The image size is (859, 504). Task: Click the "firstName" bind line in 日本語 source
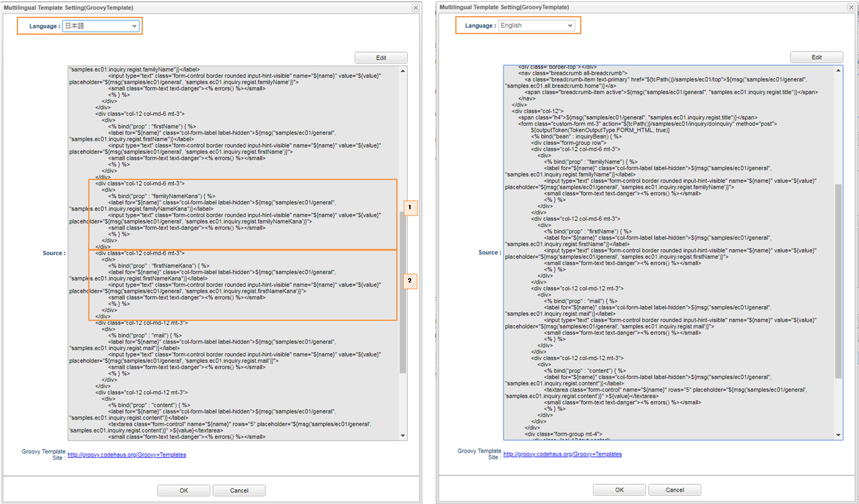pyautogui.click(x=152, y=126)
